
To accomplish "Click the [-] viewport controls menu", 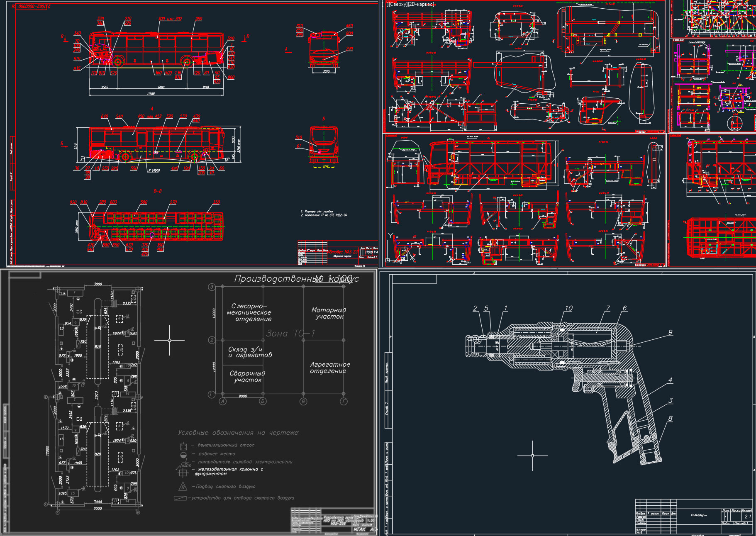I will point(385,4).
